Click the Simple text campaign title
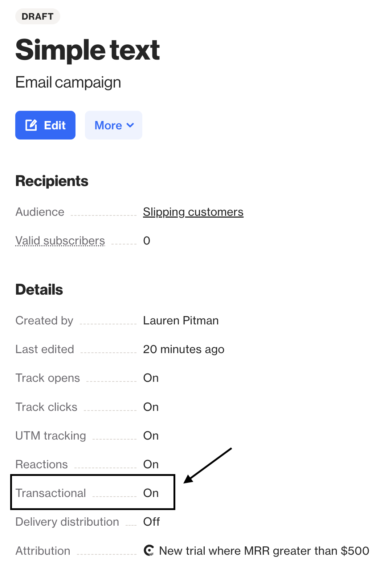Screen dimensions: 392x566 coord(87,50)
